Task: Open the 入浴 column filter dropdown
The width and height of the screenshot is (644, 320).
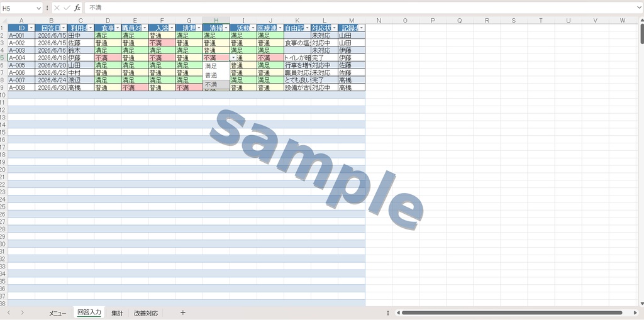Action: [172, 28]
